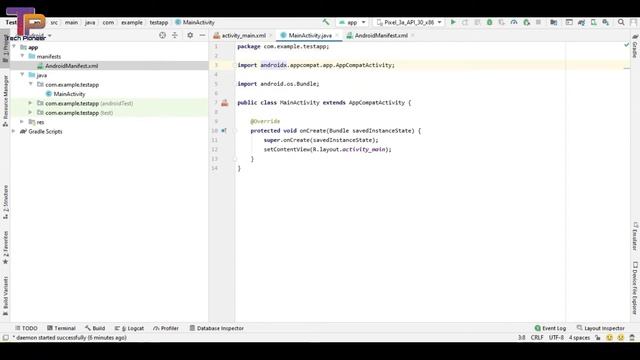
Task: Toggle the Build Variants tool window
Action: [x=5, y=296]
